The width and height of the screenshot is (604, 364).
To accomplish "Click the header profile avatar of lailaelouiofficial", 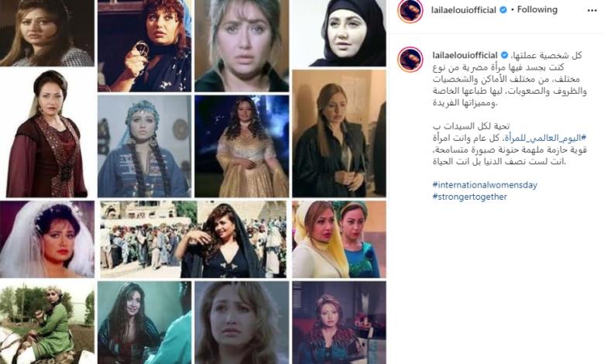I will point(410,11).
